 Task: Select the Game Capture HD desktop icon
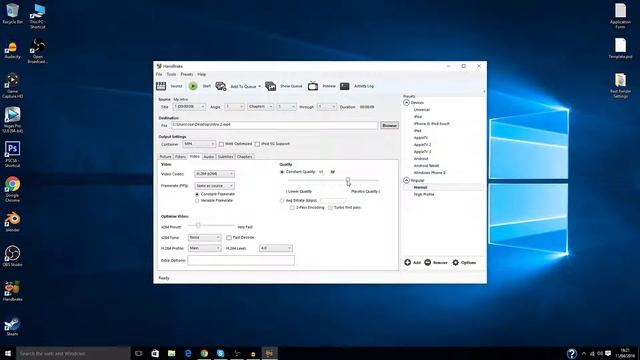click(x=12, y=85)
